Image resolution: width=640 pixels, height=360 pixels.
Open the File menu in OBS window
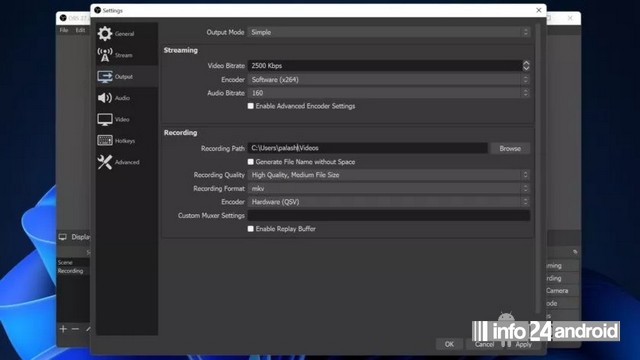pyautogui.click(x=64, y=30)
